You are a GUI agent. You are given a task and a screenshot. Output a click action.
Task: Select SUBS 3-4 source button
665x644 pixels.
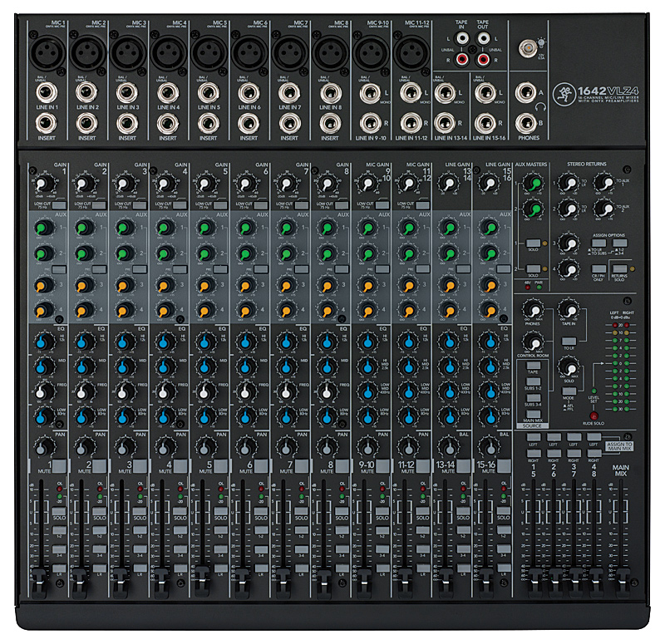(x=533, y=398)
